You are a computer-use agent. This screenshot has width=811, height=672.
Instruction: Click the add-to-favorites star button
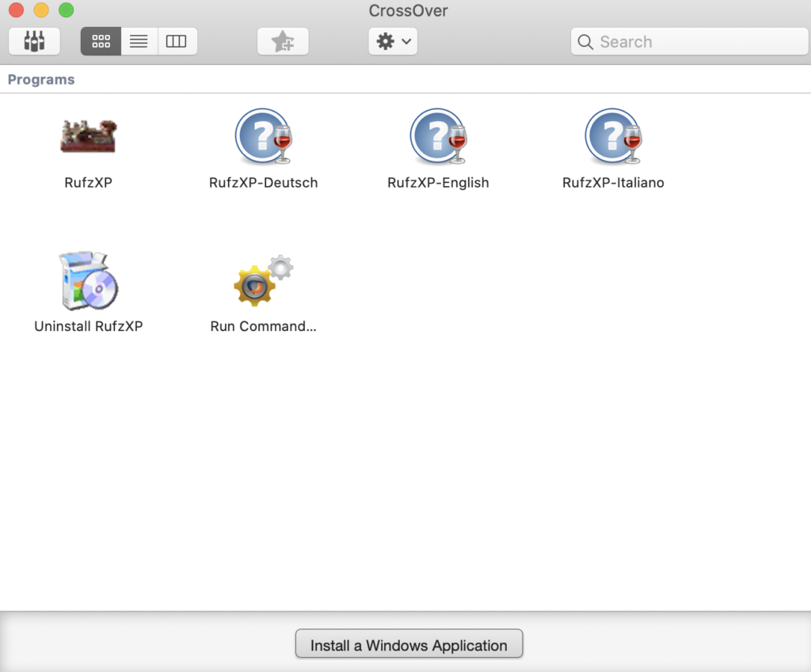283,41
